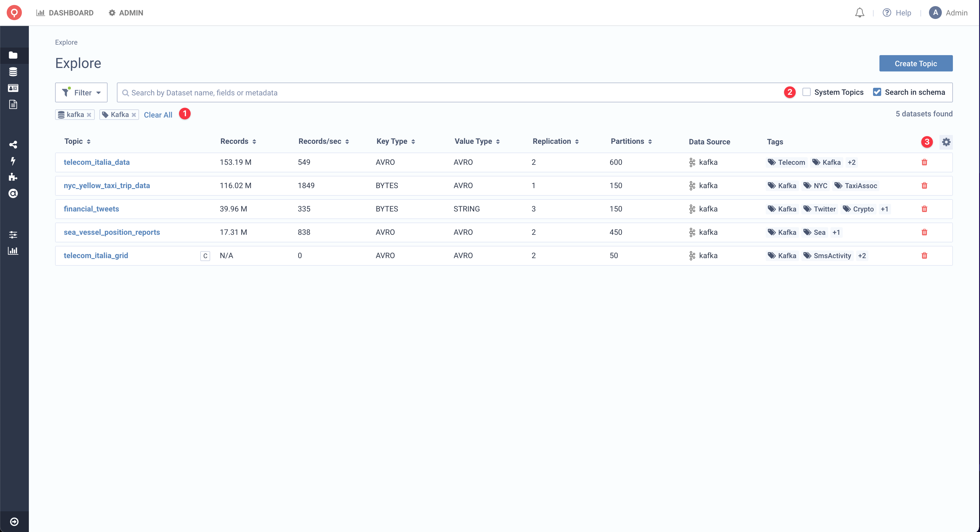
Task: Click ADMIN menu item in top nav
Action: 126,13
